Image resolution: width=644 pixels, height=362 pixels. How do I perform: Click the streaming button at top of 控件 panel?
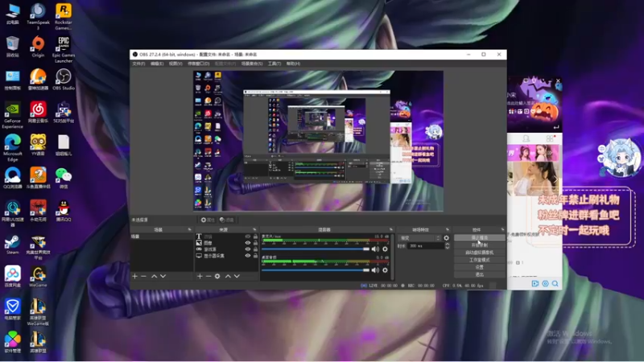[x=479, y=237]
